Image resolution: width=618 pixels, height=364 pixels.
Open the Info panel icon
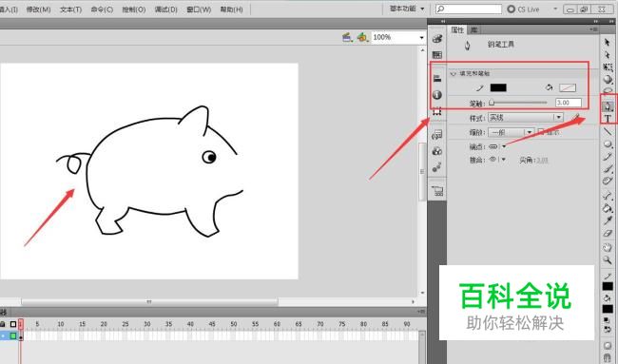(436, 94)
